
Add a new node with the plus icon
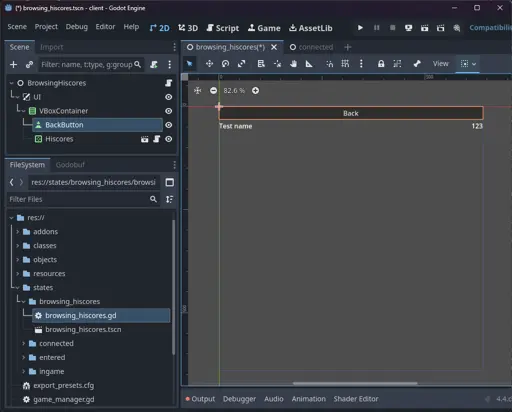(x=13, y=64)
